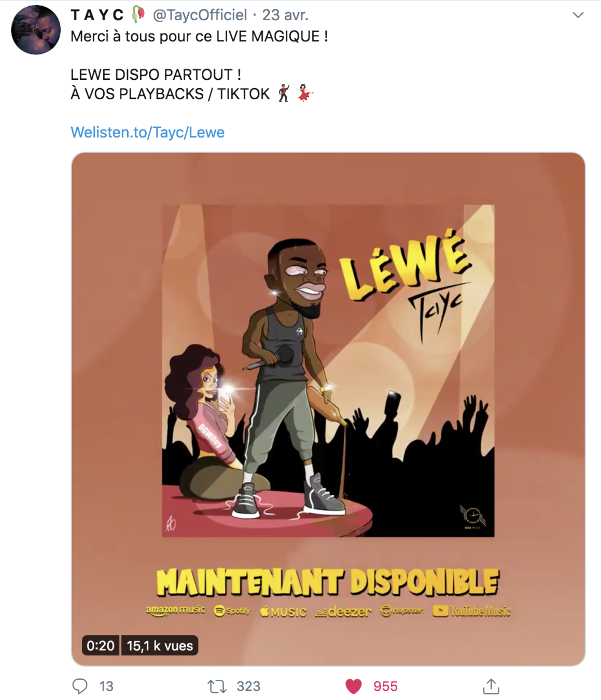This screenshot has height=700, width=601.
Task: Click the Spotify logo in the video
Action: (x=232, y=611)
